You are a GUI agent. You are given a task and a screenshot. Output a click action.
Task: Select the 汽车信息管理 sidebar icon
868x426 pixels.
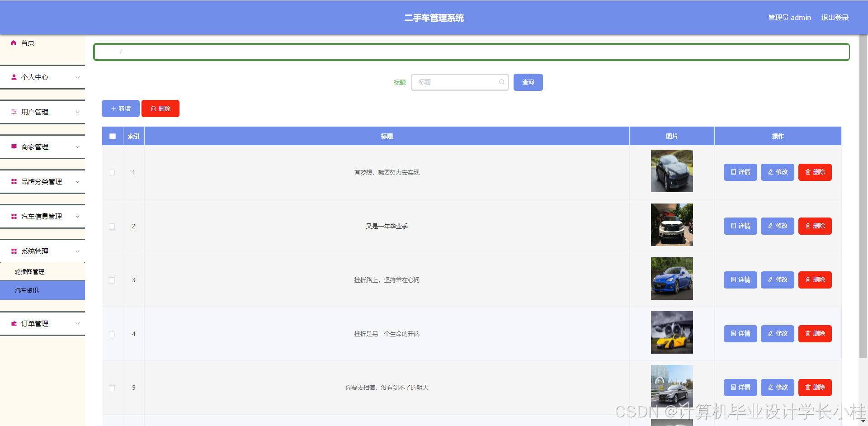pos(14,216)
